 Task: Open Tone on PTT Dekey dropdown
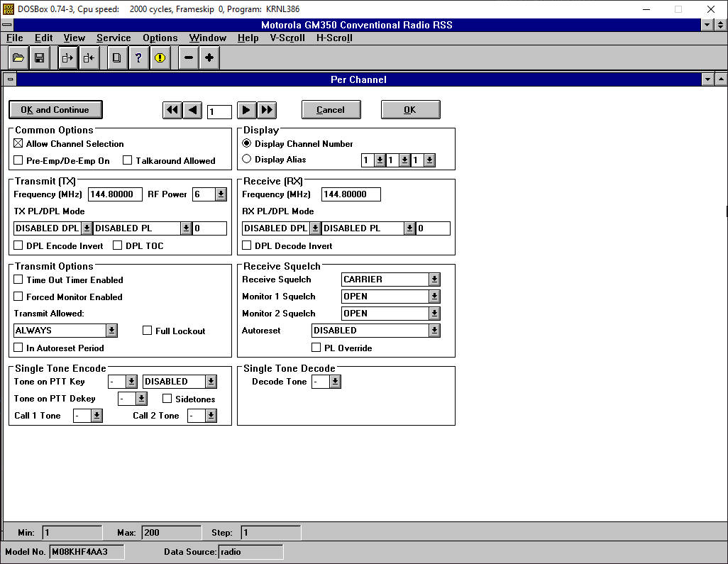[x=142, y=398]
